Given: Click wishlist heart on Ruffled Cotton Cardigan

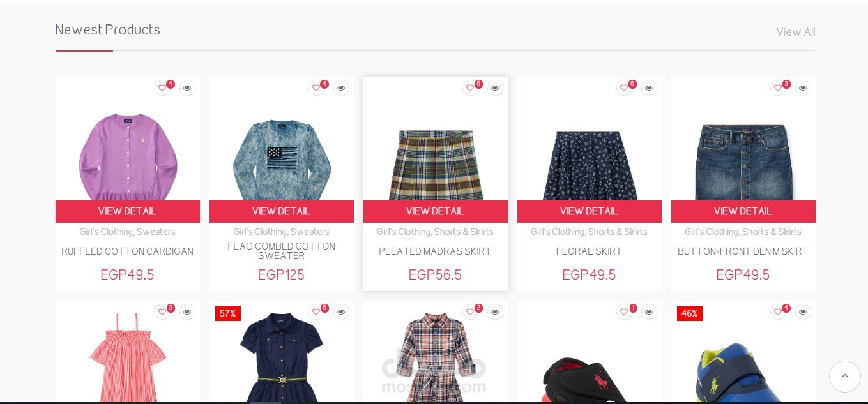Looking at the screenshot, I should point(162,88).
